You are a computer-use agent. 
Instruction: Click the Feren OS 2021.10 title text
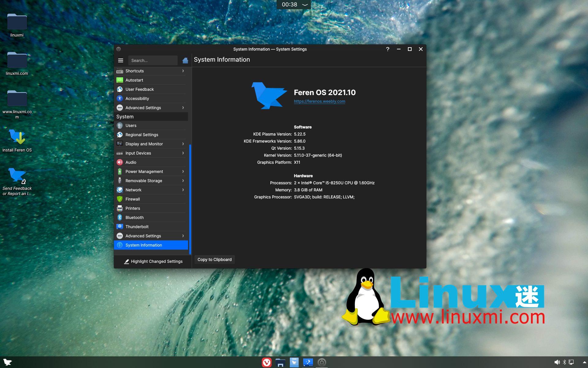pos(325,92)
